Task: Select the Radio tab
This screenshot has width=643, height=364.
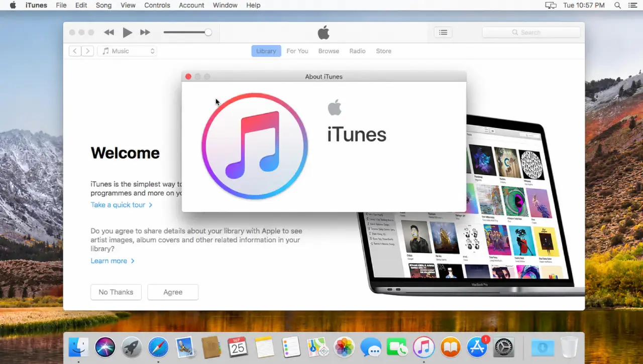Action: tap(358, 51)
